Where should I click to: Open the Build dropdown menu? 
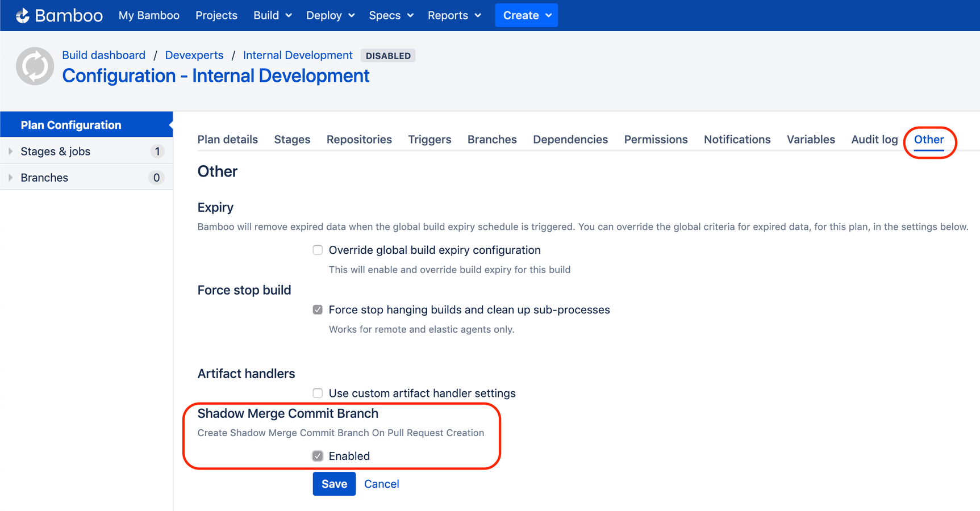[272, 15]
